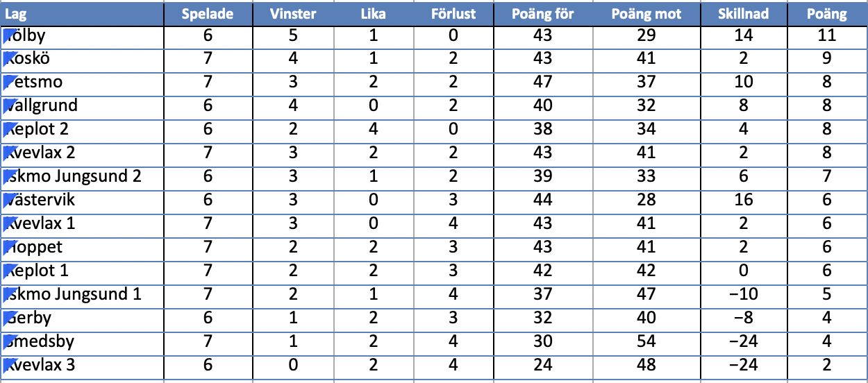This screenshot has height=383, width=868.
Task: Click the blue triangle marker beside Koskö
Action: [9, 58]
